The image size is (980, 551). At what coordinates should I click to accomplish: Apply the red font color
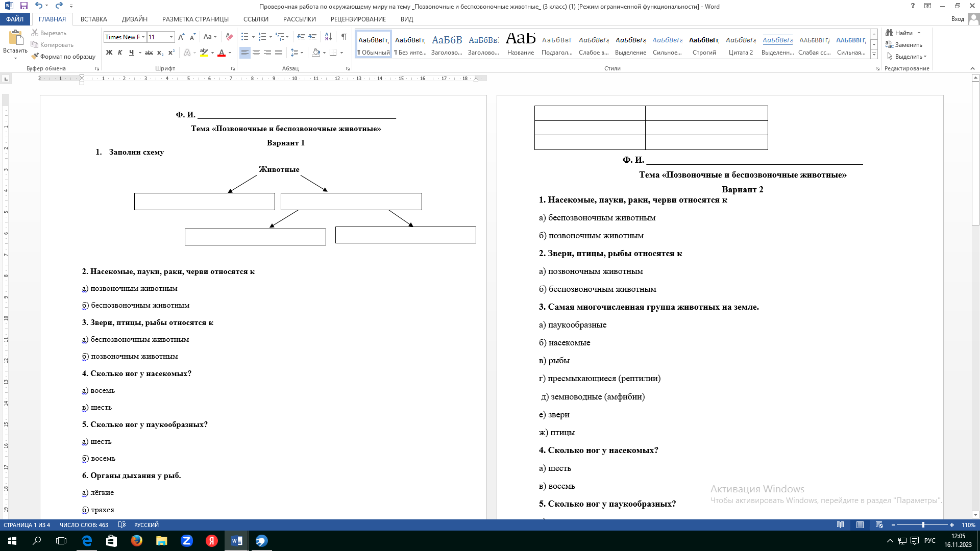[222, 53]
